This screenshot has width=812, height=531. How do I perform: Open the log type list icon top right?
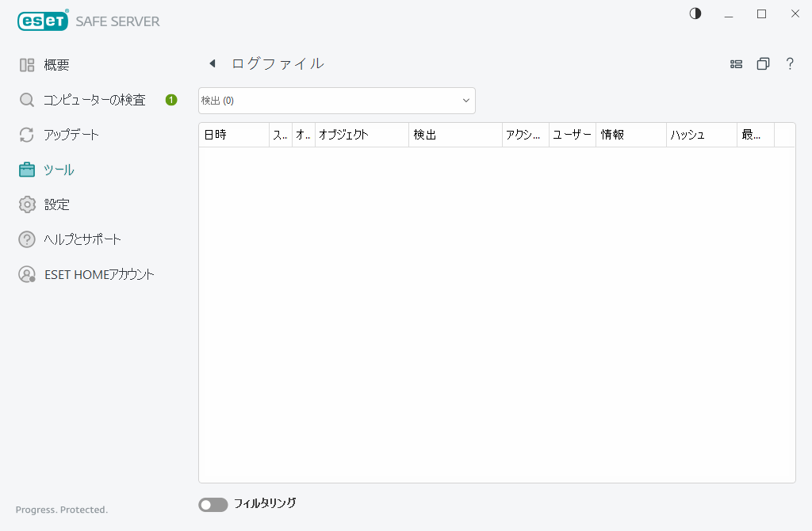pos(736,63)
